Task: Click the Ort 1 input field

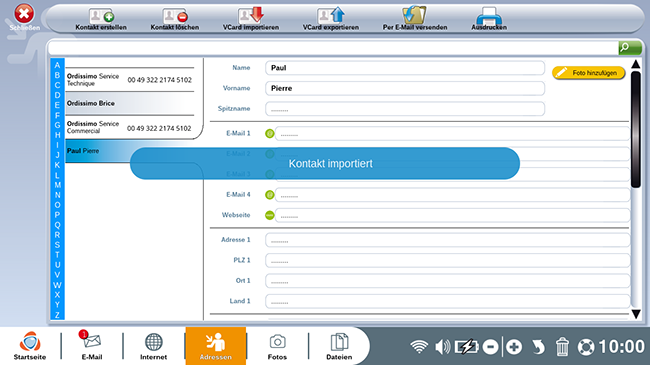Action: tap(447, 281)
